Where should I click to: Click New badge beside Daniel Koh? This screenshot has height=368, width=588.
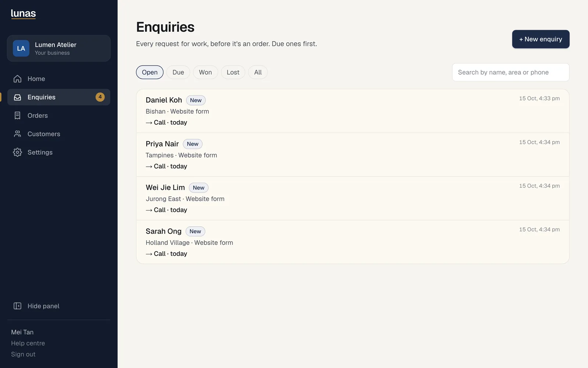tap(196, 100)
